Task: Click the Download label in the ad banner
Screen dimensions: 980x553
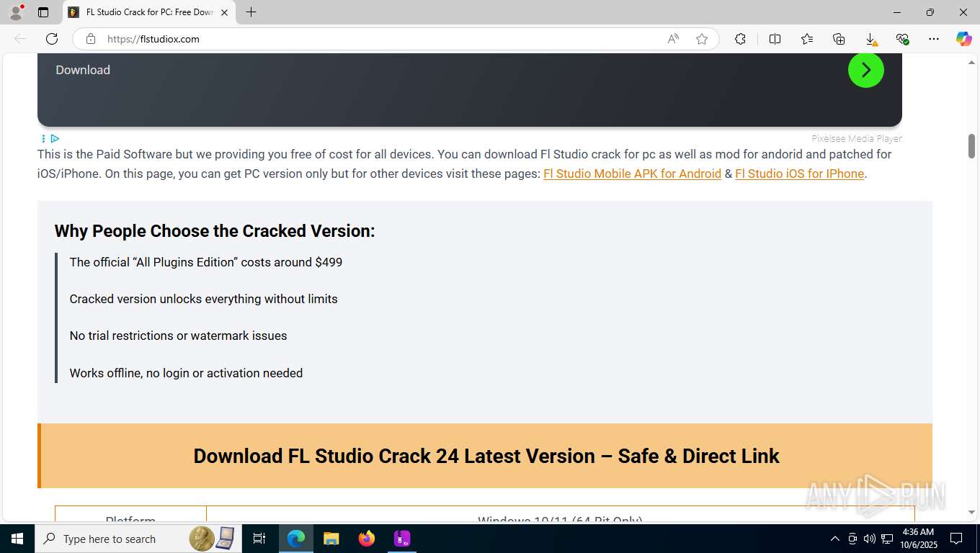Action: (83, 70)
